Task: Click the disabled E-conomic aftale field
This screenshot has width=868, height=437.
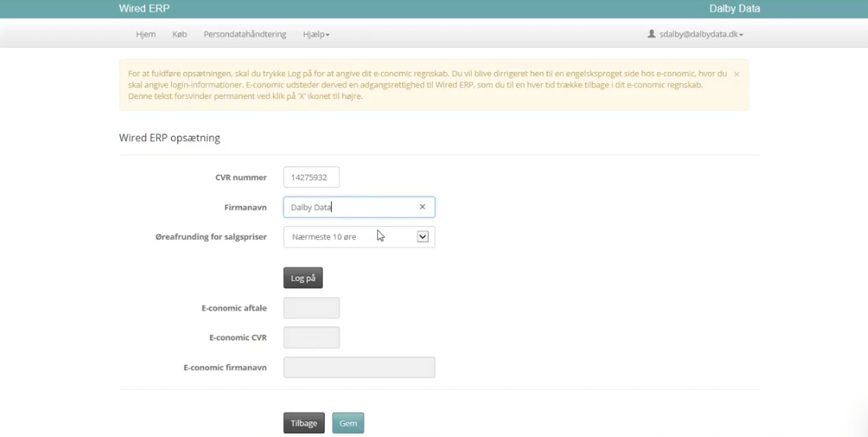Action: click(x=311, y=308)
